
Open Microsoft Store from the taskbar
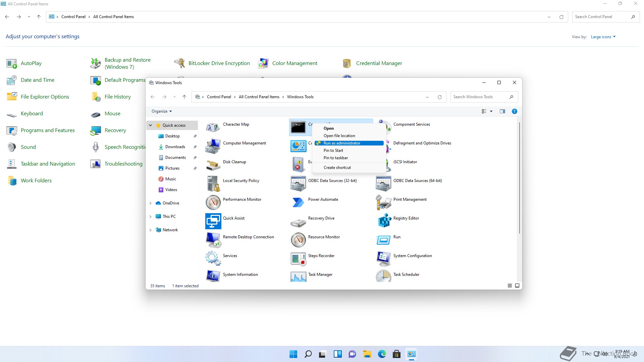pos(396,354)
